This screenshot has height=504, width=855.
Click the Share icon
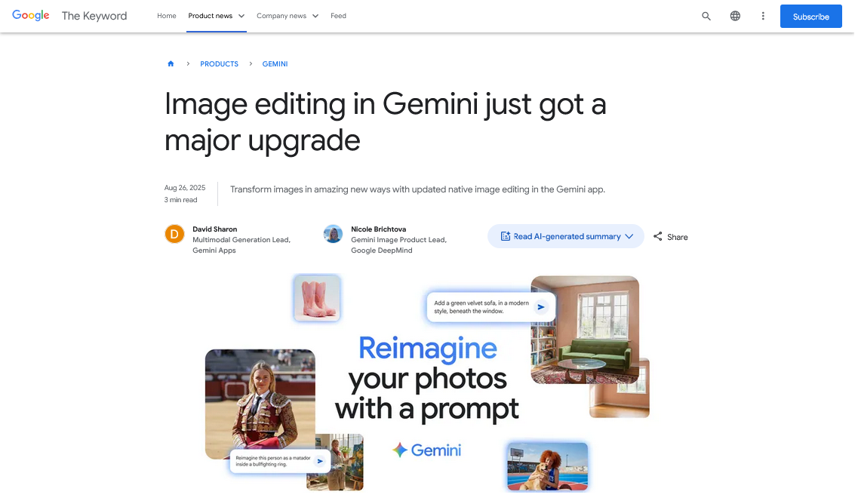pos(657,236)
